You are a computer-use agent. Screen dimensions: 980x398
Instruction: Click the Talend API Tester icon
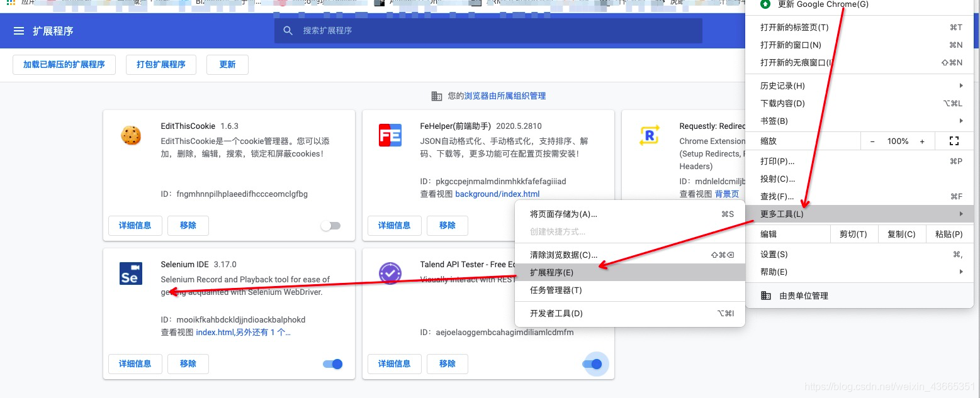point(390,274)
